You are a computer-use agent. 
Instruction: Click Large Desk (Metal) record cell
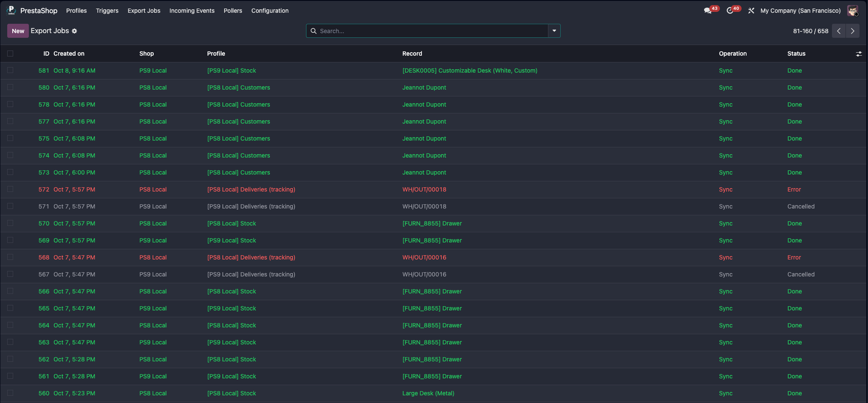428,394
